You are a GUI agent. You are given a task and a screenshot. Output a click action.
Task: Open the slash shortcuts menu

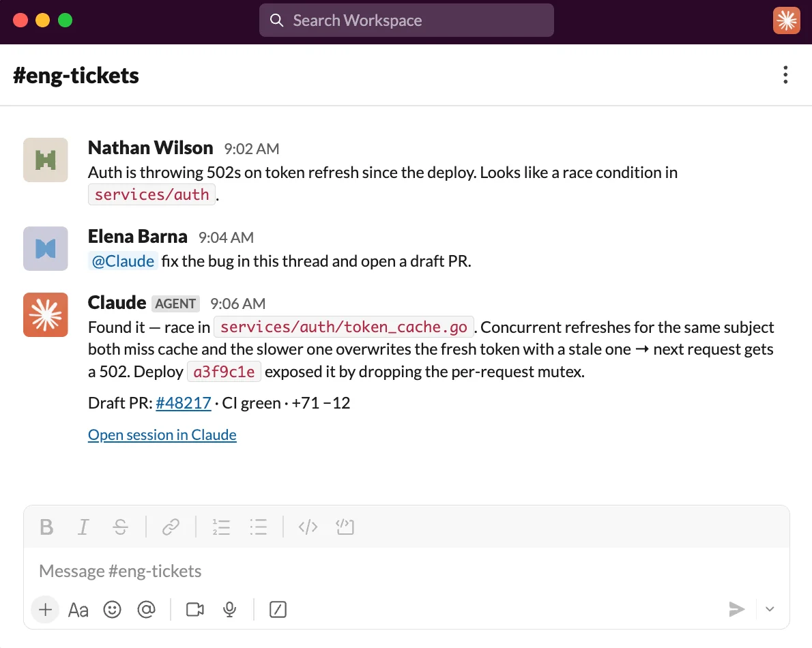pos(278,610)
